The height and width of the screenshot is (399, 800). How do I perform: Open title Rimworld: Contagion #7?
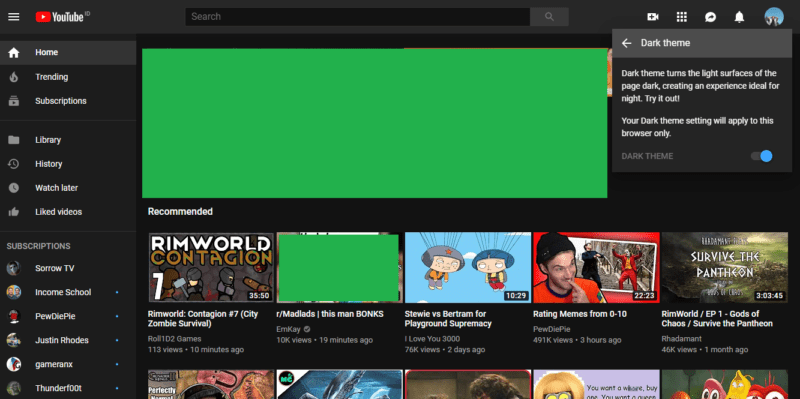coord(203,319)
